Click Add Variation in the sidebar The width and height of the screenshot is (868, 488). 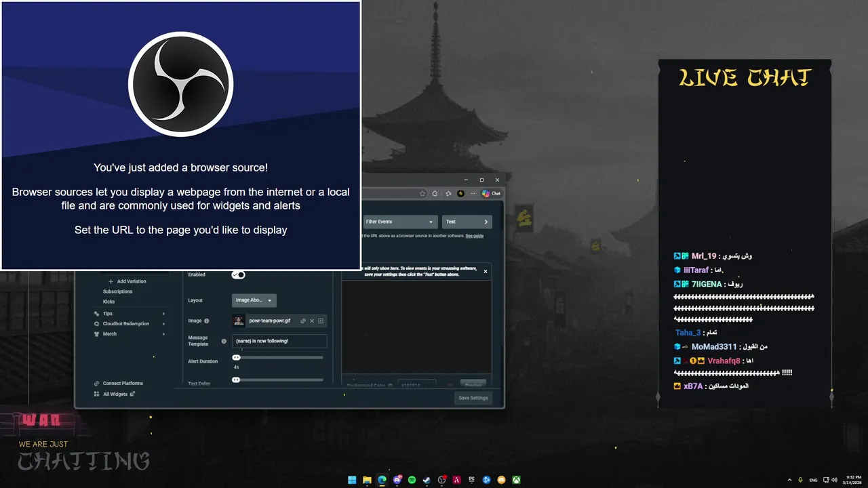coord(127,281)
